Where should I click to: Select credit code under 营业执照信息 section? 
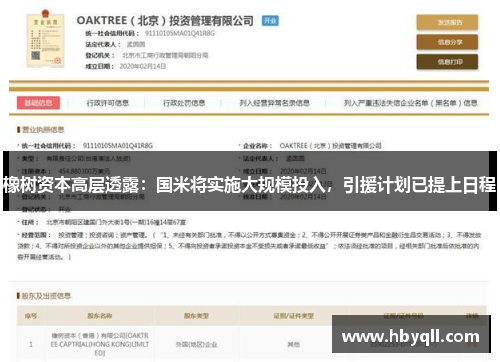click(118, 146)
